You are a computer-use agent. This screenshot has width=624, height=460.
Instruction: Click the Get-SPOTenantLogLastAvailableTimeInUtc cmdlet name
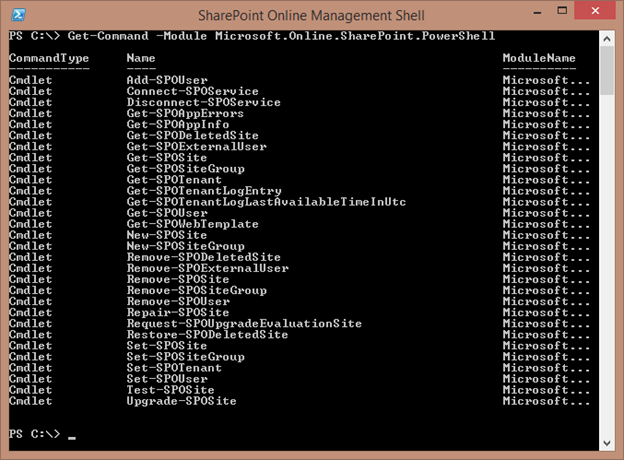(x=266, y=202)
